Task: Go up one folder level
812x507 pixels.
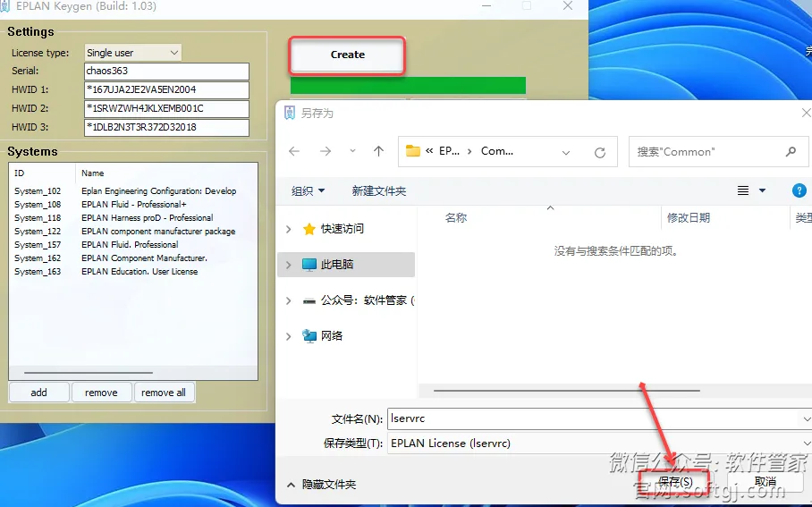Action: pyautogui.click(x=378, y=152)
